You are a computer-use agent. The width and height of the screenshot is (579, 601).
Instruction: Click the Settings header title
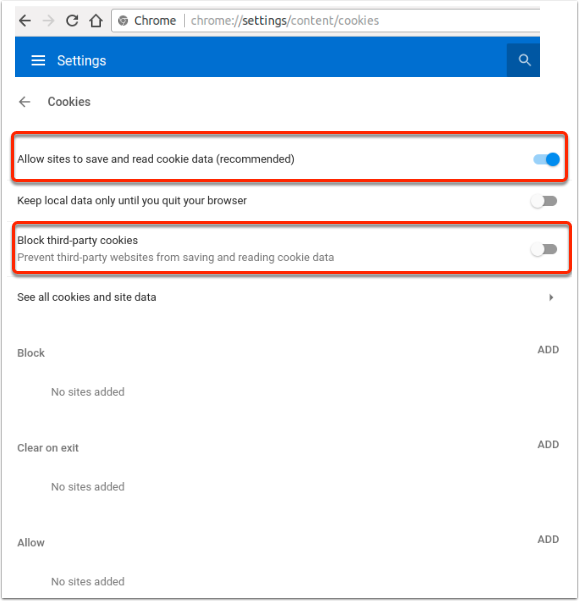[82, 61]
